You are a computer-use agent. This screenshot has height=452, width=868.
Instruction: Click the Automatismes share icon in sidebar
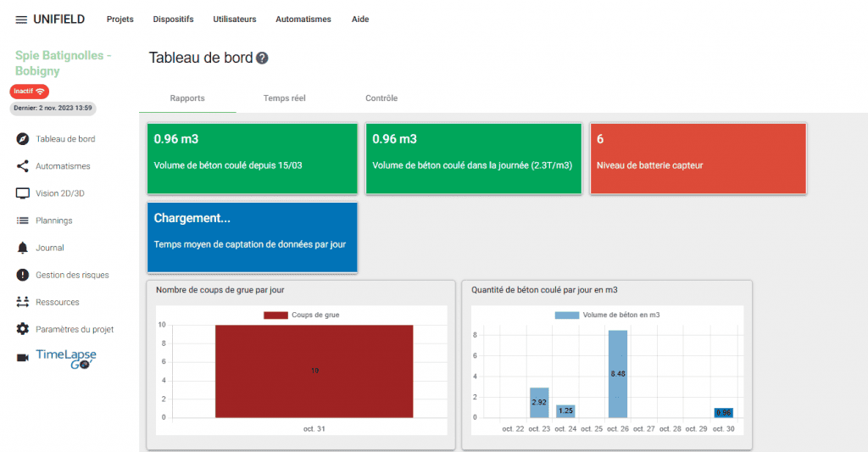23,166
